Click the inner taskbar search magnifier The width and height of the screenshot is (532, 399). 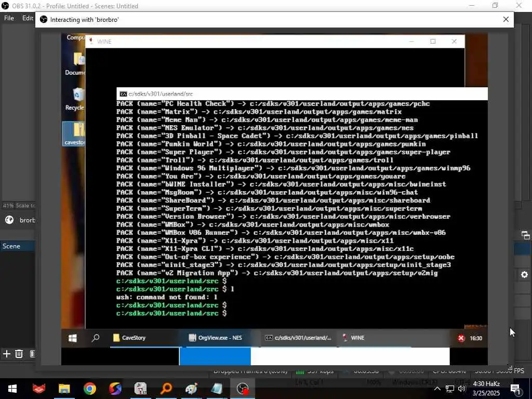(x=96, y=338)
